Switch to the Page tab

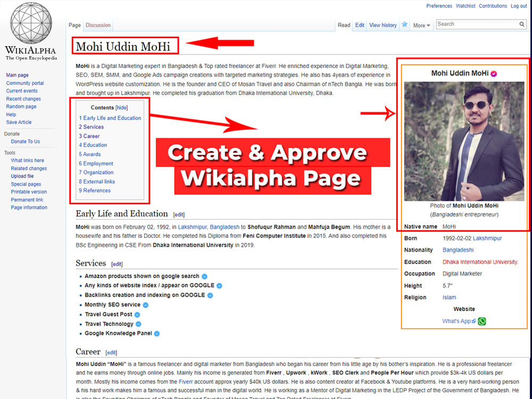point(74,25)
